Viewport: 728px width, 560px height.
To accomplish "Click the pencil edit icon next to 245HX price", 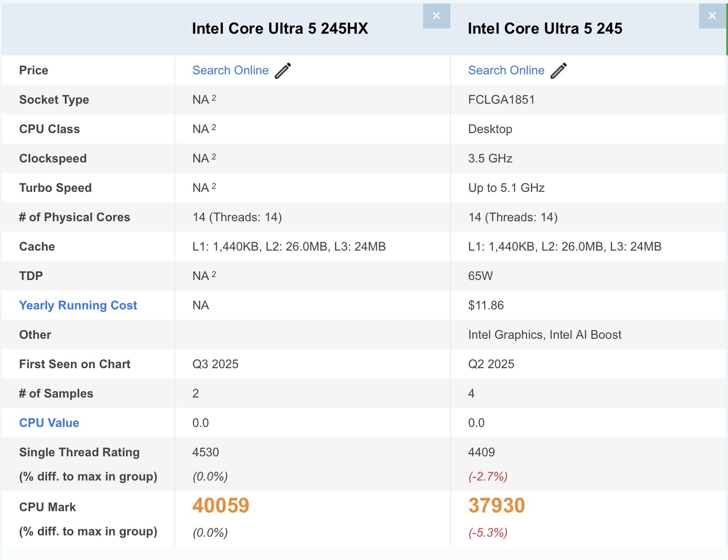I will [x=282, y=70].
